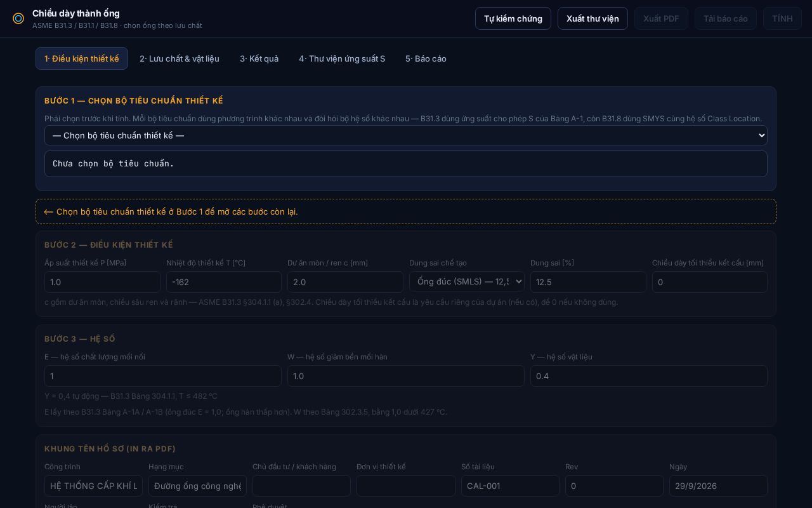Click the Y hệ số vật liệu field
The height and width of the screenshot is (508, 812).
pyautogui.click(x=649, y=376)
